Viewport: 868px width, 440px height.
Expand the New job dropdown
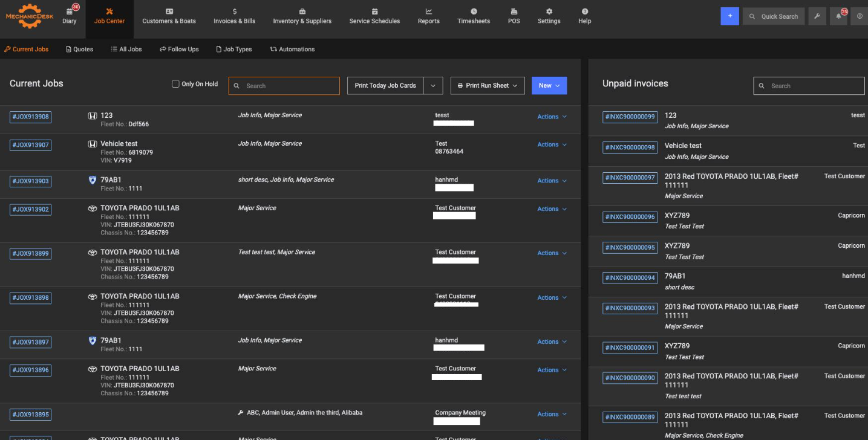(549, 86)
